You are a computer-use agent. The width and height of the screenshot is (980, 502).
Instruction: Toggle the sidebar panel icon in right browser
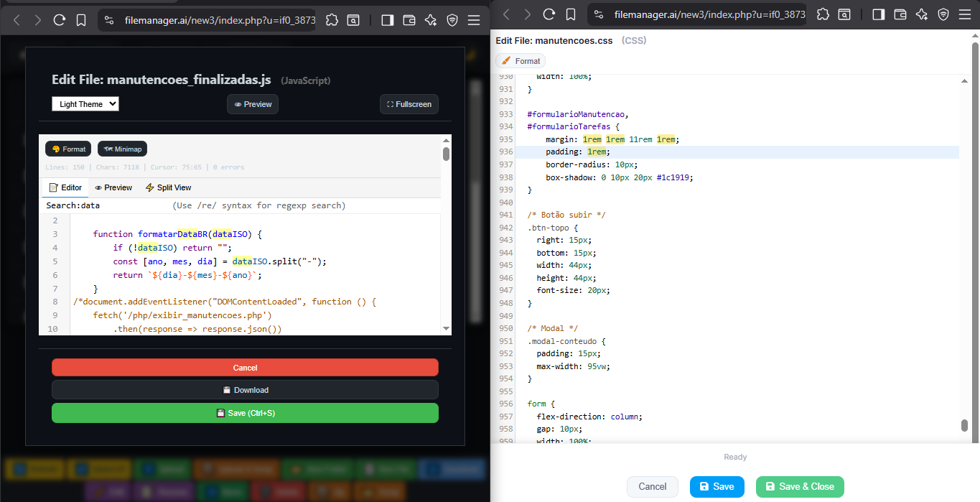(878, 14)
